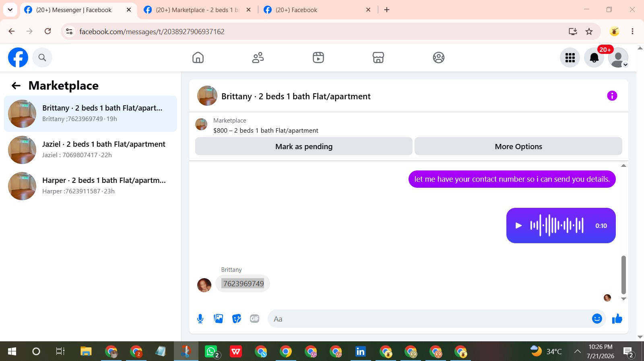644x361 pixels.
Task: Open Windows Start menu
Action: coord(12,352)
